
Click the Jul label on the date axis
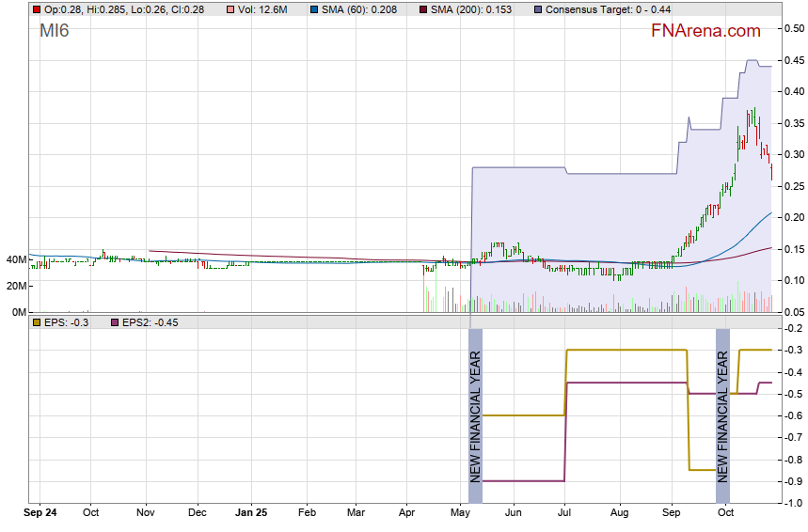[x=565, y=514]
